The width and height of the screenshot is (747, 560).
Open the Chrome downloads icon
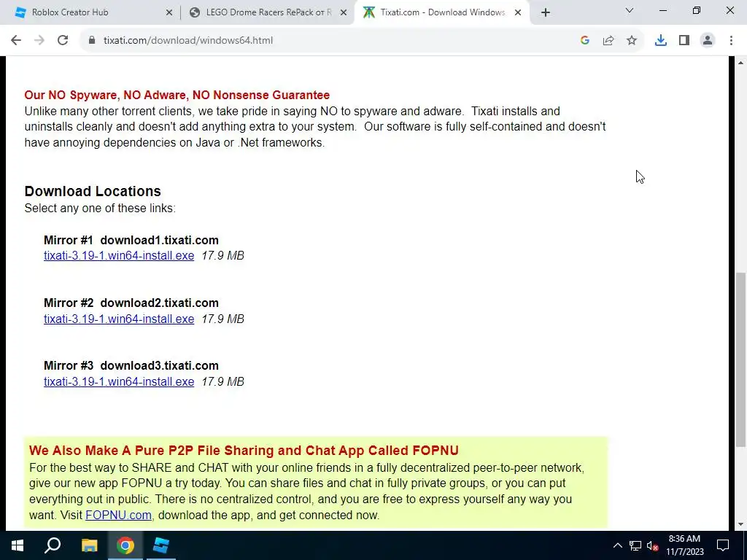(x=661, y=41)
